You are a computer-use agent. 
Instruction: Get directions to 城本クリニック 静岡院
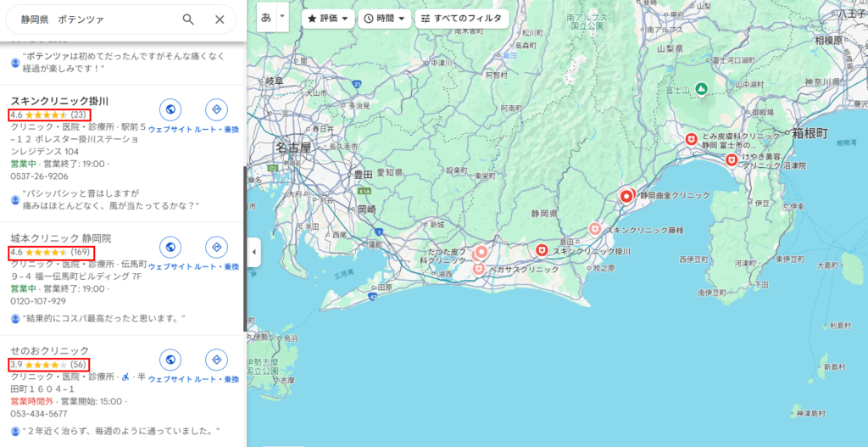(216, 247)
